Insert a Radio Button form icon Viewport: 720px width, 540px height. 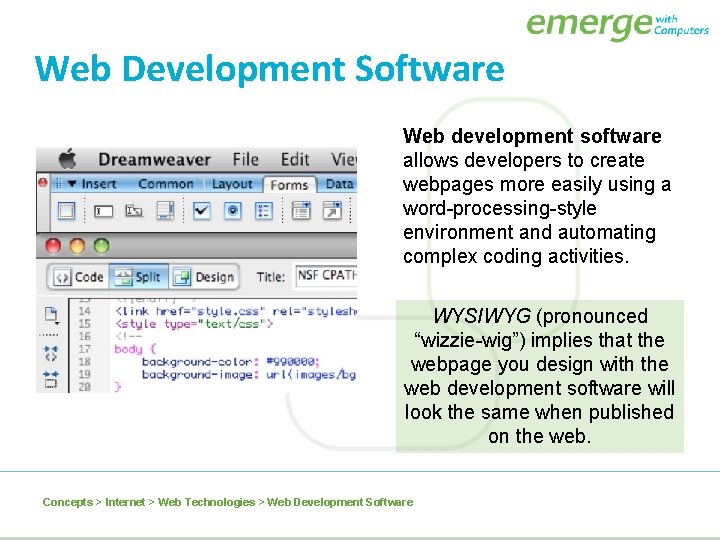pyautogui.click(x=232, y=211)
